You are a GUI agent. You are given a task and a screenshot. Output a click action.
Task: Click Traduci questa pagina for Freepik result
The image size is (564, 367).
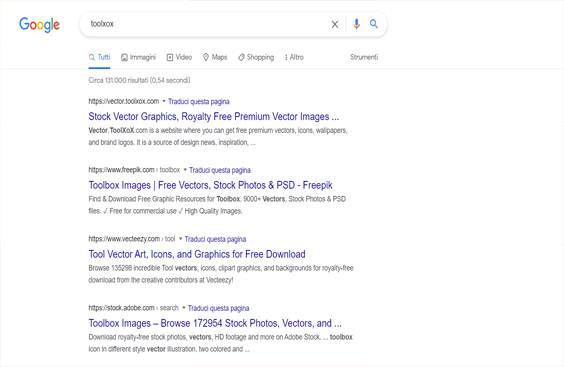pos(220,170)
